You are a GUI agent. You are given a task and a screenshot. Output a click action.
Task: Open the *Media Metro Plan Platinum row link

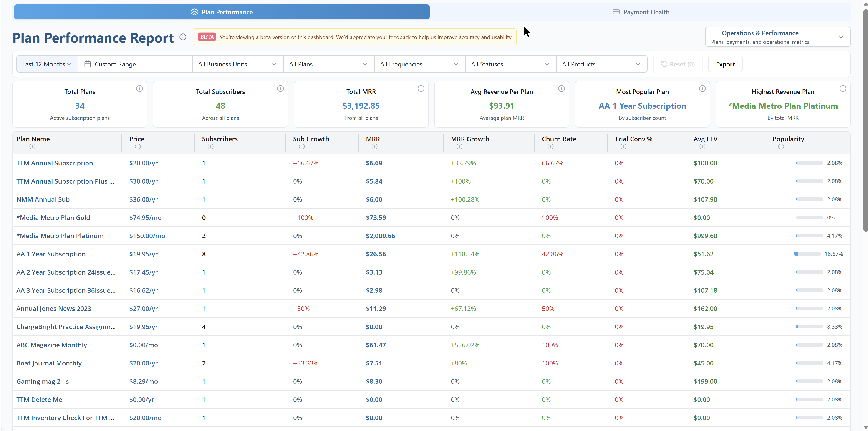(x=60, y=236)
